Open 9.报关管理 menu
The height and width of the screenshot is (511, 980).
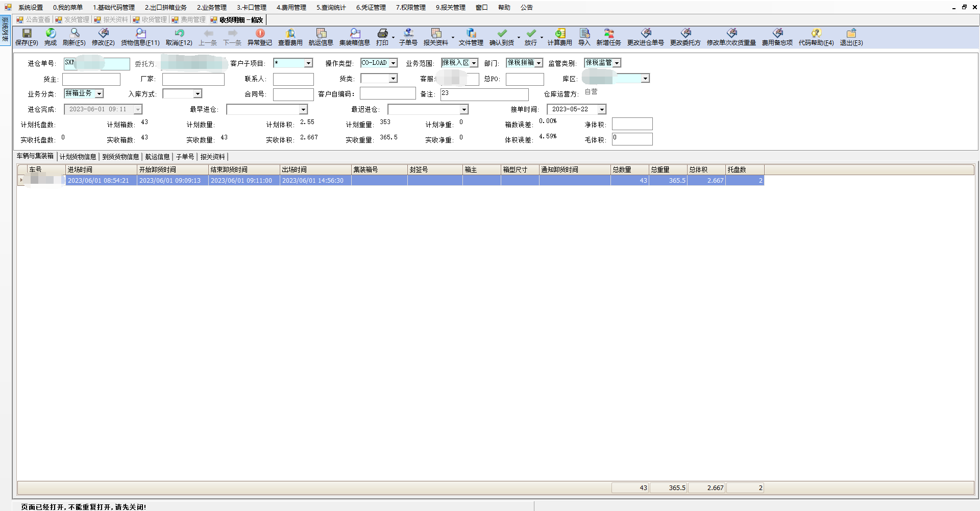click(x=450, y=8)
